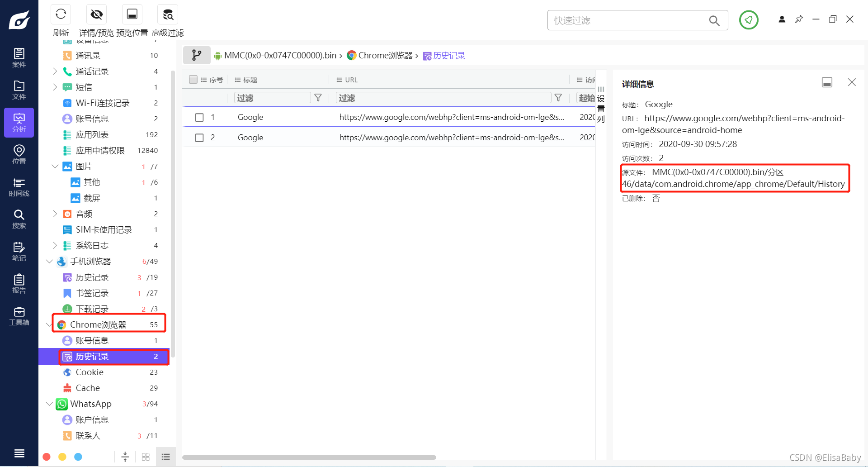
Task: Click the branch tree icon in breadcrumb
Action: click(197, 55)
